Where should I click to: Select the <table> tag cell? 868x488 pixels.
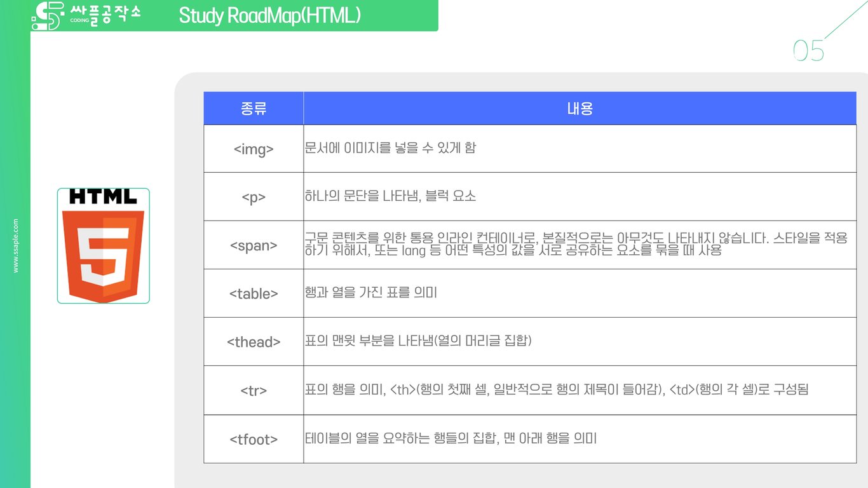pos(253,293)
